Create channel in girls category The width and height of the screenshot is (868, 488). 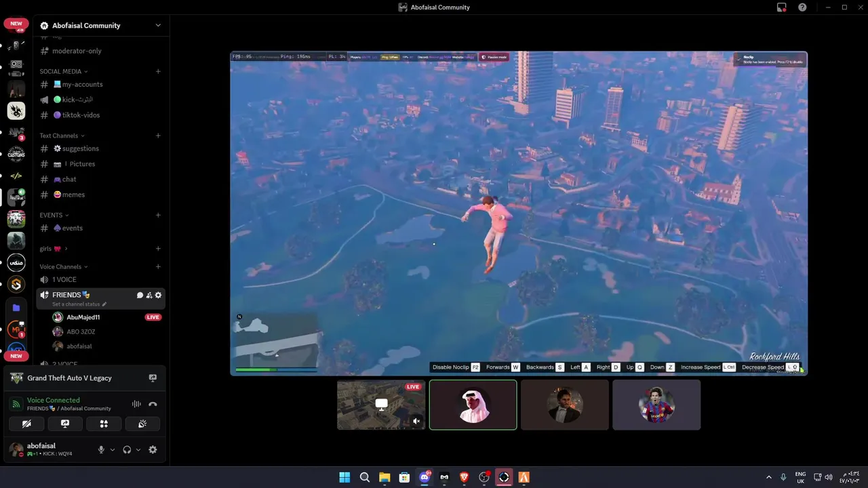click(158, 249)
